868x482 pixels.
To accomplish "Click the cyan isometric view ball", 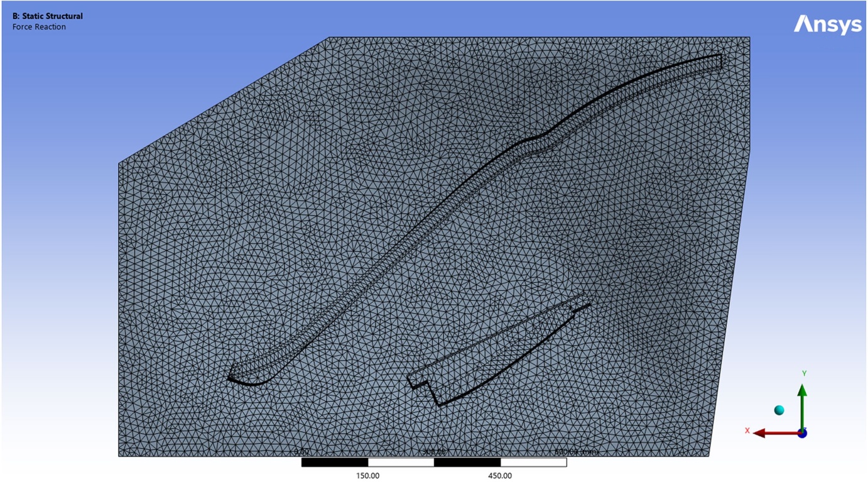I will pyautogui.click(x=779, y=410).
